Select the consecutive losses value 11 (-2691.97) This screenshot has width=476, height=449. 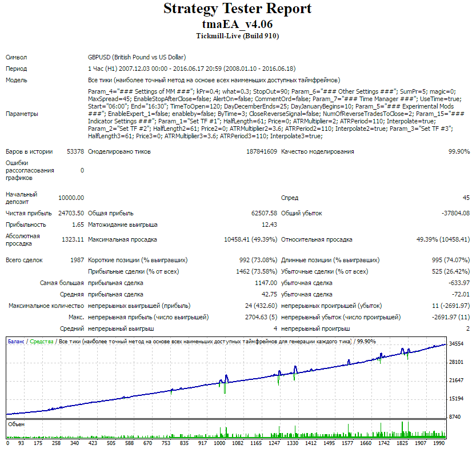pyautogui.click(x=451, y=306)
